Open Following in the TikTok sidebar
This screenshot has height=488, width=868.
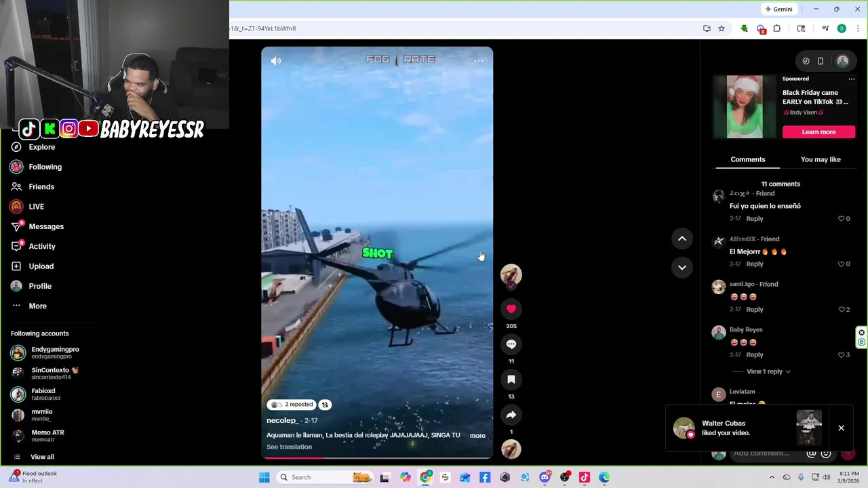point(45,167)
